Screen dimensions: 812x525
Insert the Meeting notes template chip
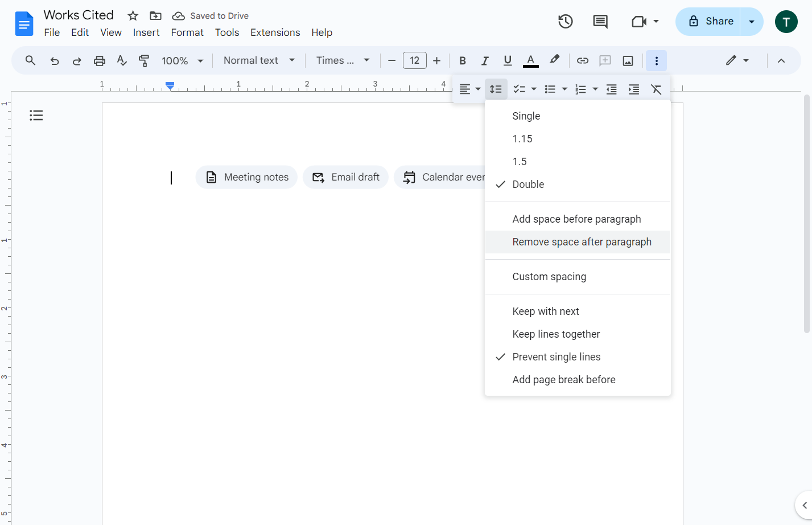(x=246, y=177)
